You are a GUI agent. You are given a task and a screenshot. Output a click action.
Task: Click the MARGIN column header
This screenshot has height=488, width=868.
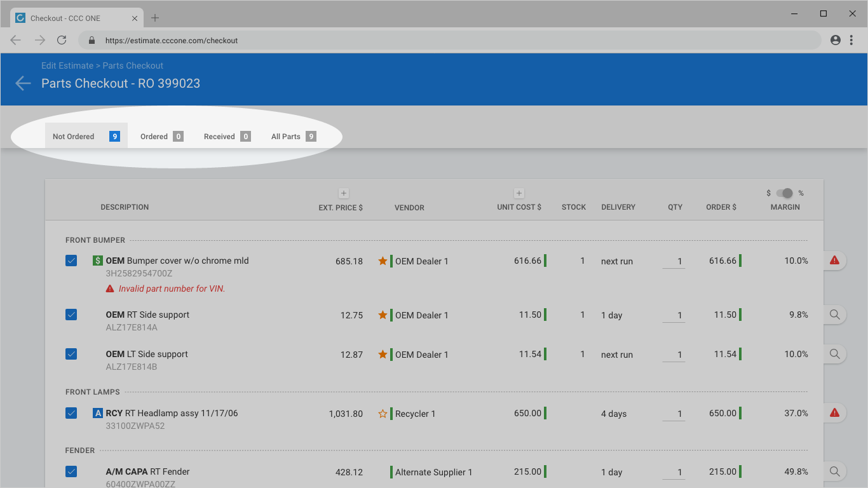click(785, 207)
